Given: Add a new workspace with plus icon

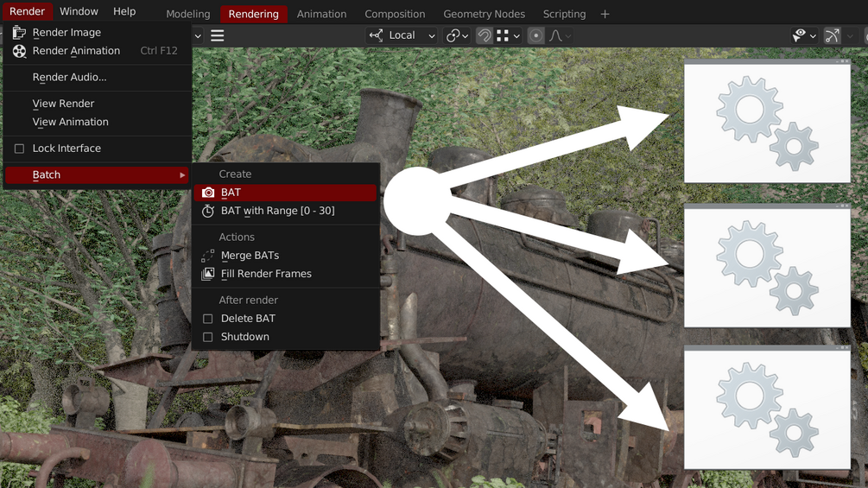Looking at the screenshot, I should [x=605, y=14].
